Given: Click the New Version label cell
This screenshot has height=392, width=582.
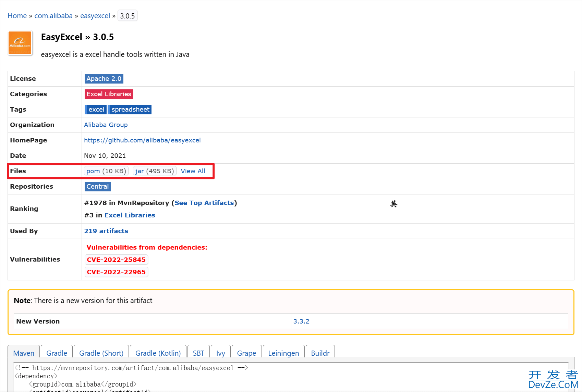Looking at the screenshot, I should pos(152,321).
